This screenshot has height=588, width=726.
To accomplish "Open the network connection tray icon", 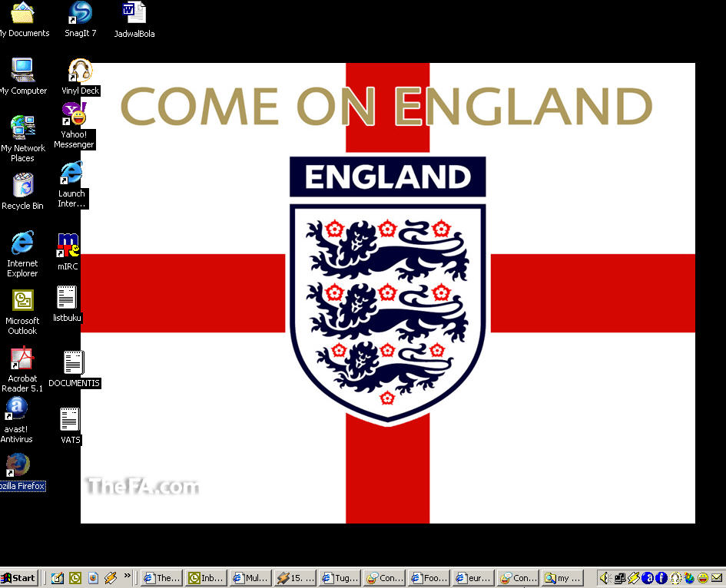I will click(619, 578).
